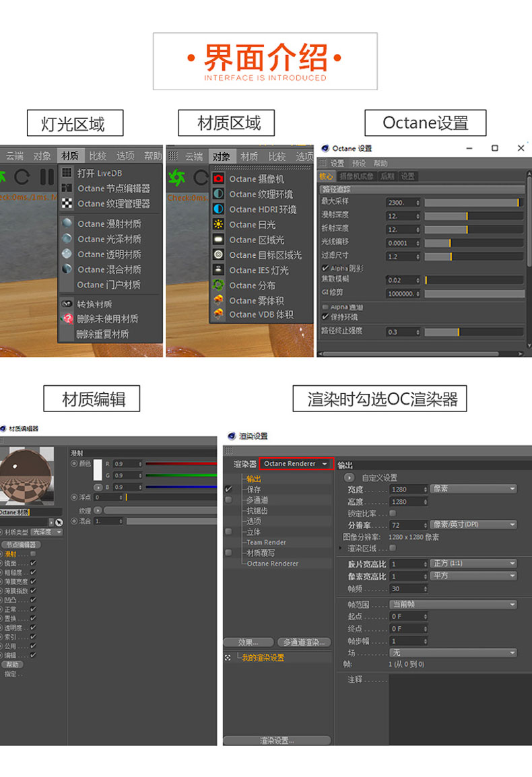The width and height of the screenshot is (532, 777).
Task: Create an Octane 透明材质 material
Action: (x=108, y=255)
